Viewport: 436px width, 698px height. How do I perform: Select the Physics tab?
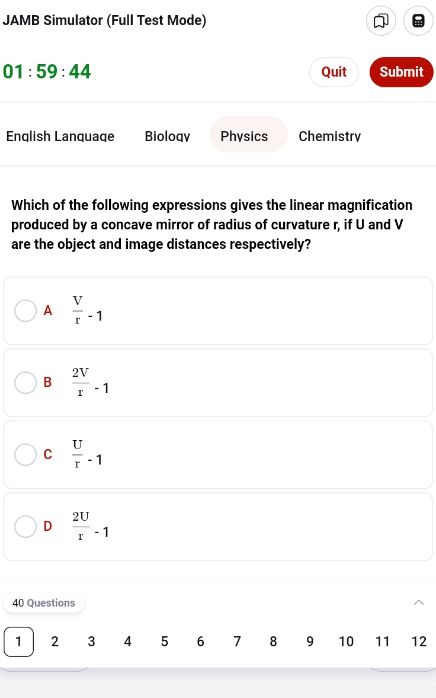pos(244,135)
